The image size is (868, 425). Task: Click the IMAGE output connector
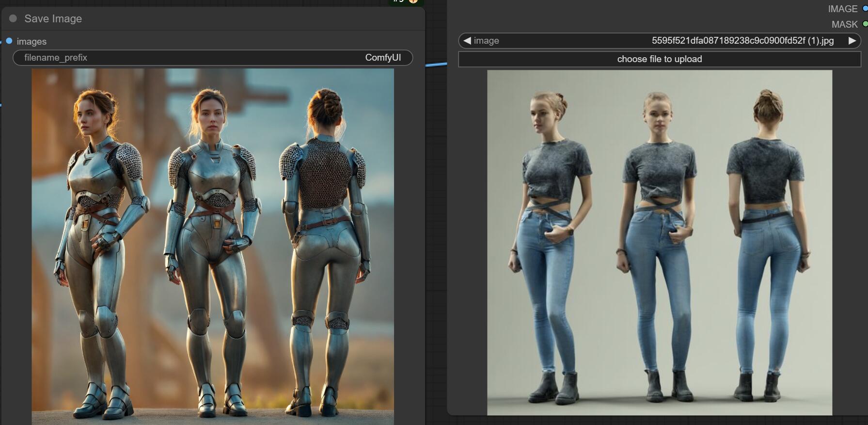[865, 9]
